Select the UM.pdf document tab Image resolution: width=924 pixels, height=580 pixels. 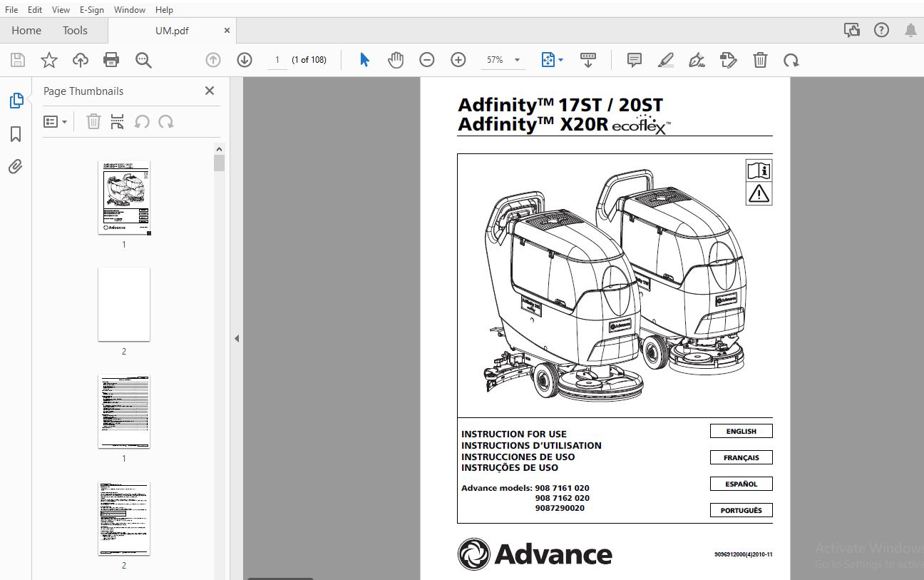point(172,31)
